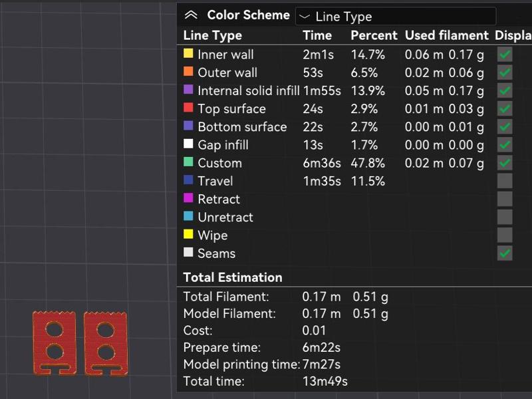Viewport: 532px width, 399px height.
Task: Click the Percent column header
Action: point(374,35)
